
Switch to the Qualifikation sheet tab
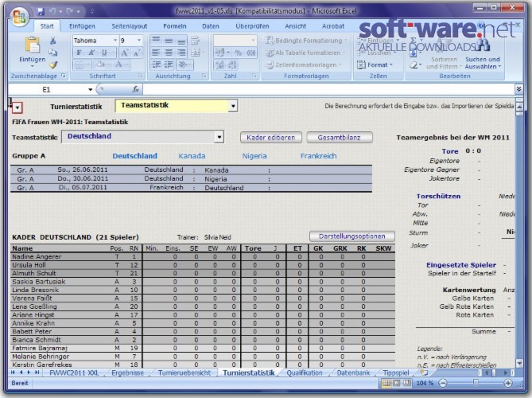tap(305, 373)
